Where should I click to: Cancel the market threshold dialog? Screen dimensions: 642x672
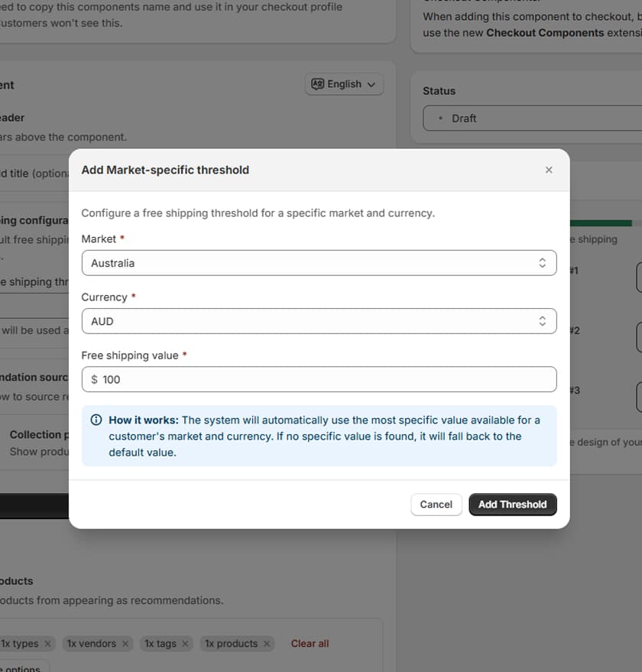click(436, 505)
